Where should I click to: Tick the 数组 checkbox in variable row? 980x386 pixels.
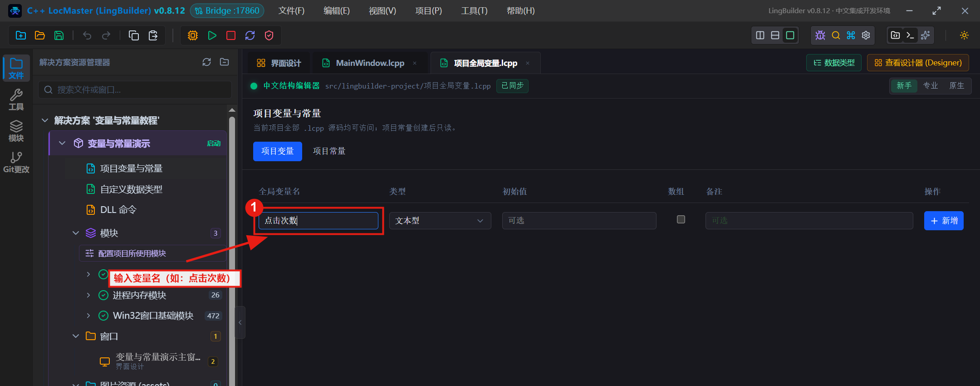681,219
